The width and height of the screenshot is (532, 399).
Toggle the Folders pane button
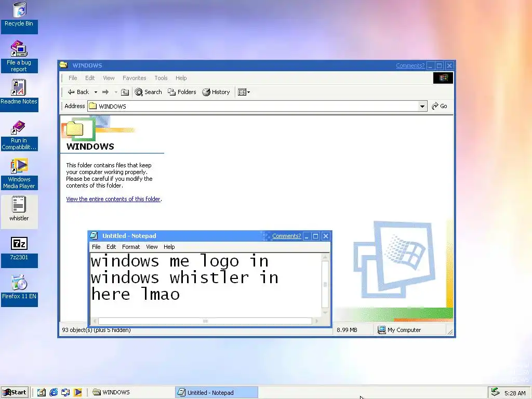(x=182, y=92)
